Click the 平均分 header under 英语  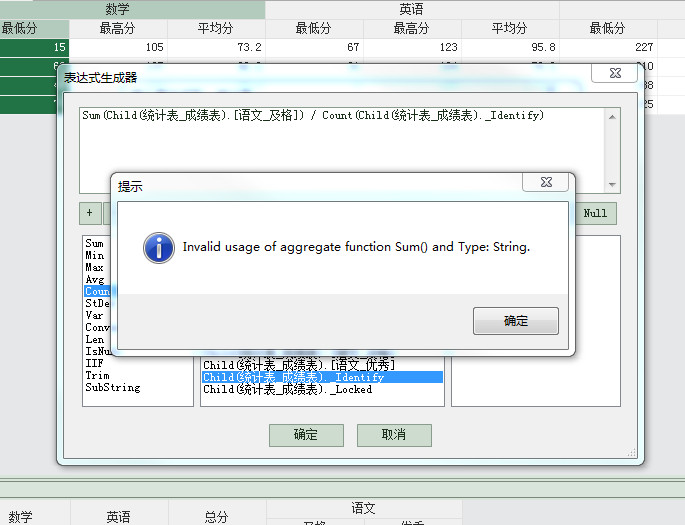509,29
